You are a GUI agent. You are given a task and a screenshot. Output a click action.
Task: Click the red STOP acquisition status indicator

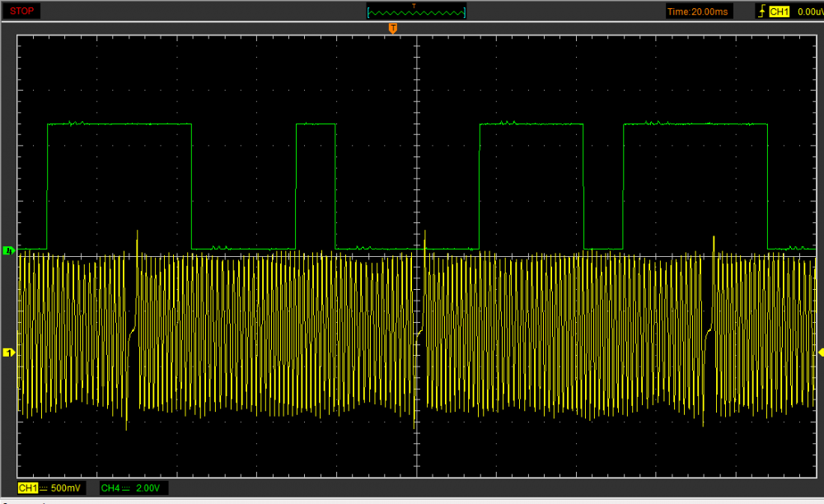[21, 11]
